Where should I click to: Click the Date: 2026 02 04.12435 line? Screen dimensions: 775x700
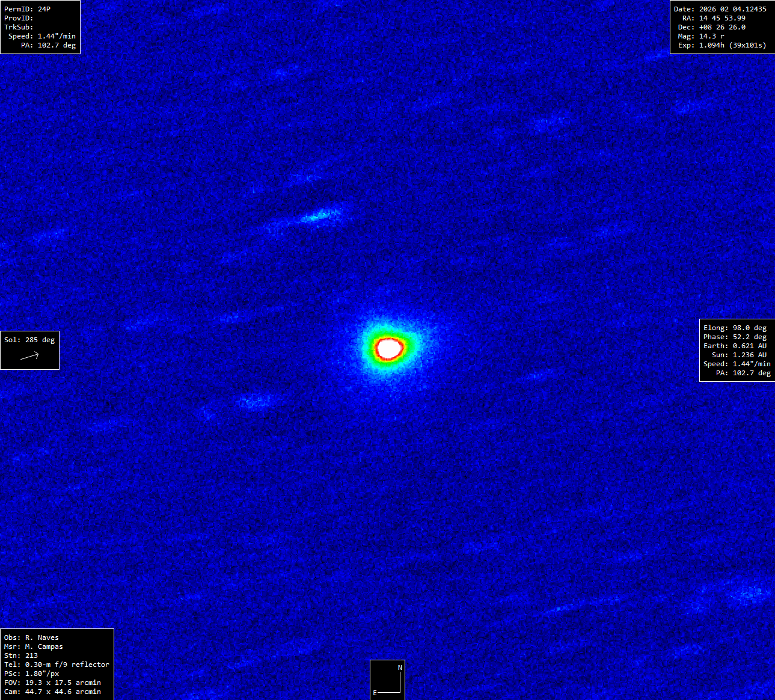coord(720,9)
